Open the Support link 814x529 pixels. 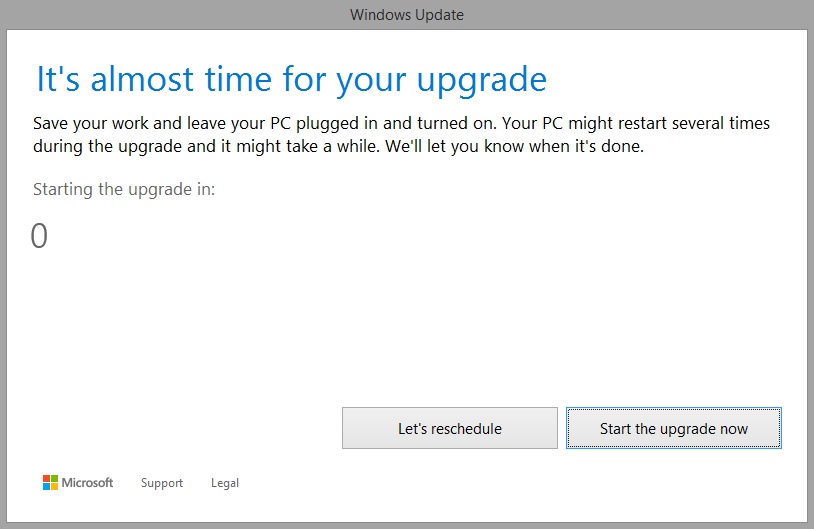(162, 483)
